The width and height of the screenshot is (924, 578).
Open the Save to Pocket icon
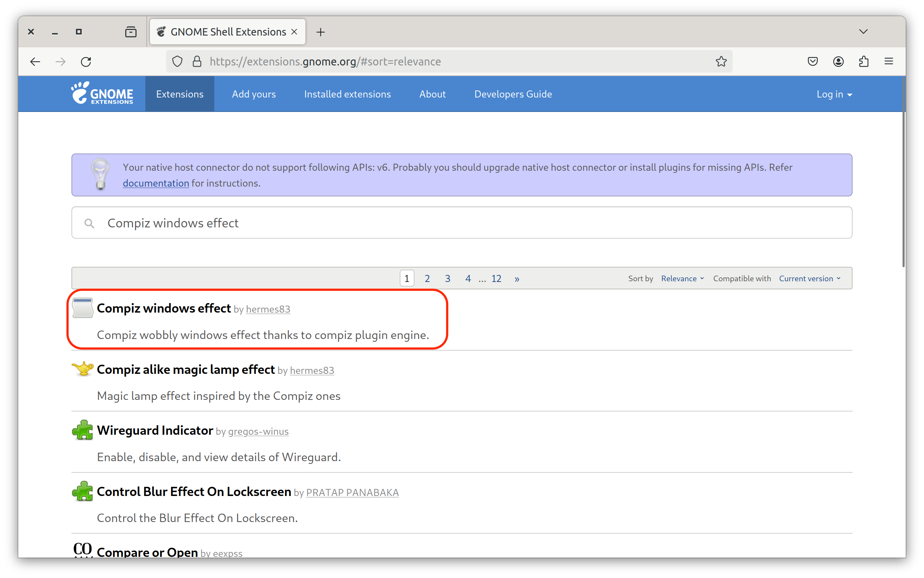click(x=812, y=62)
